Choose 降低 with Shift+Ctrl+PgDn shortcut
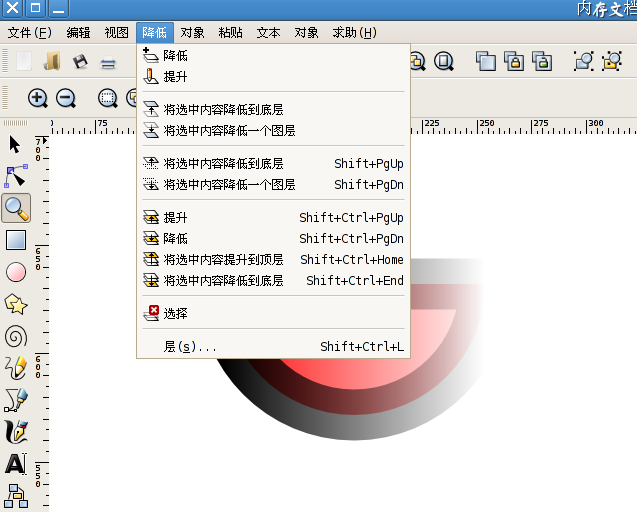Viewport: 637px width, 512px height. (x=273, y=239)
